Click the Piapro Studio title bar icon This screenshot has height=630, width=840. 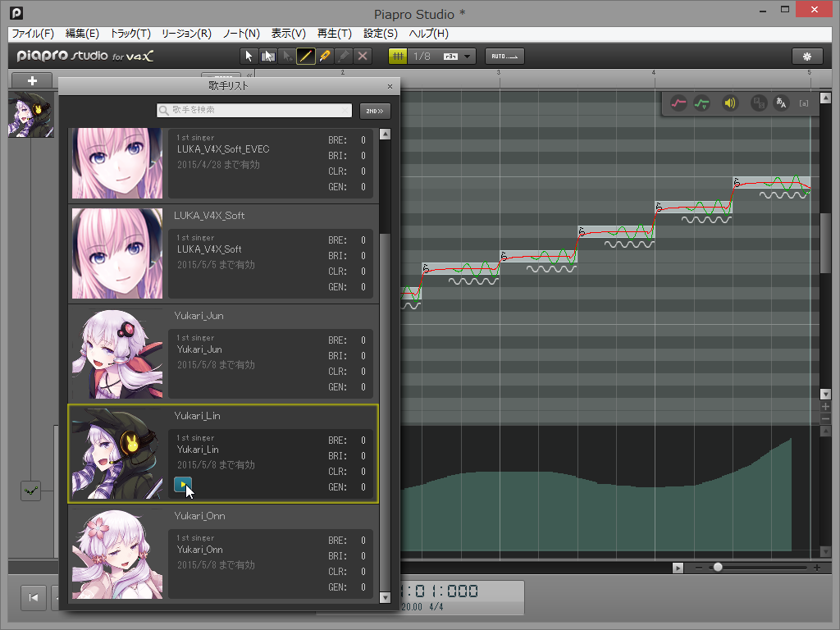point(16,13)
